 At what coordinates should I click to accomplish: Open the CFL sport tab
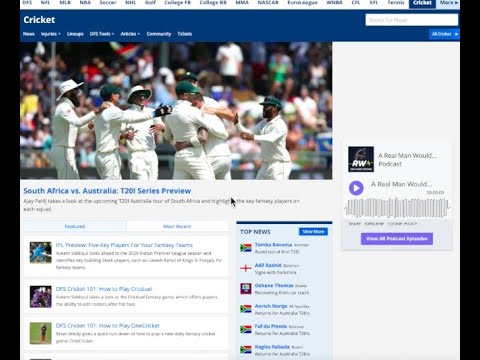[356, 3]
